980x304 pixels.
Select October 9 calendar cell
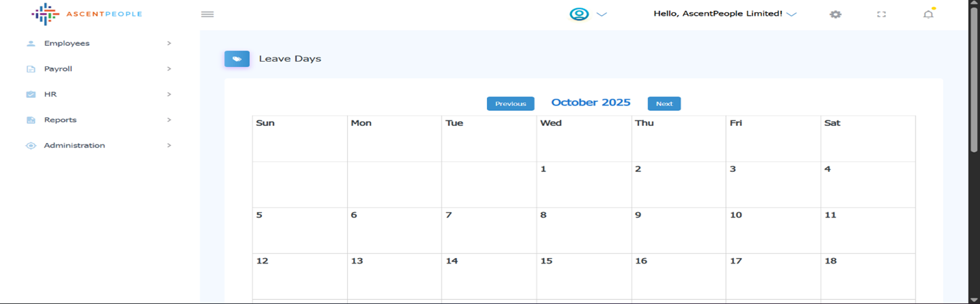[678, 230]
